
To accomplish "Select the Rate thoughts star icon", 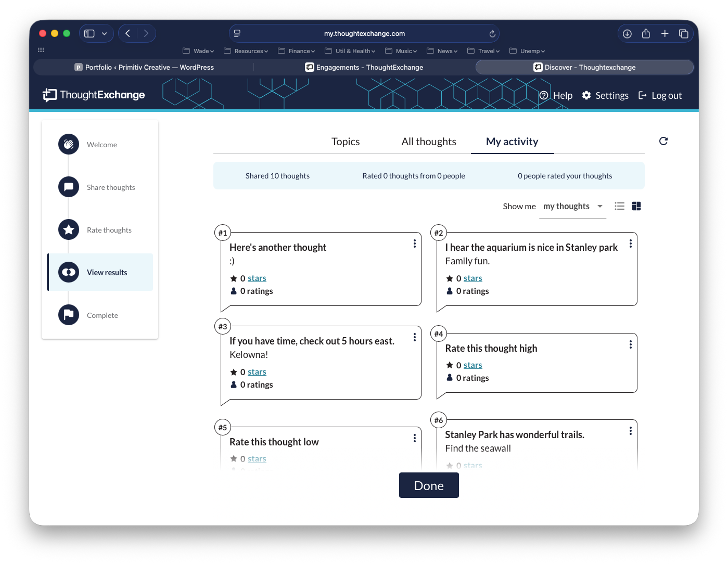I will pos(69,230).
